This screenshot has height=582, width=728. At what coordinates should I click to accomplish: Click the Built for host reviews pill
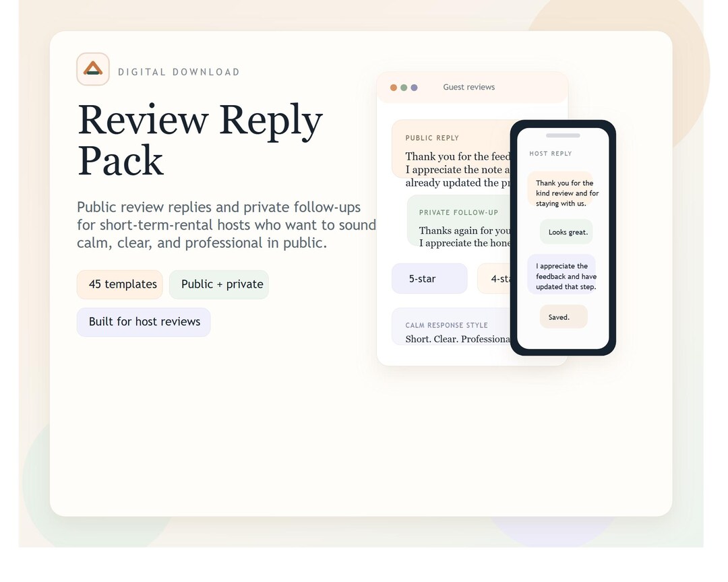point(144,322)
